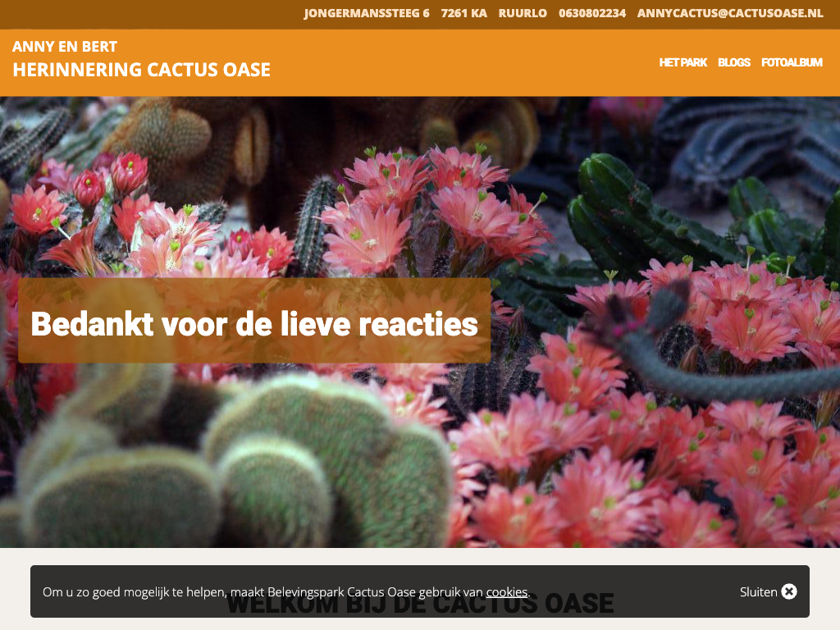840x630 pixels.
Task: Go to the Blogs page
Action: coord(733,62)
